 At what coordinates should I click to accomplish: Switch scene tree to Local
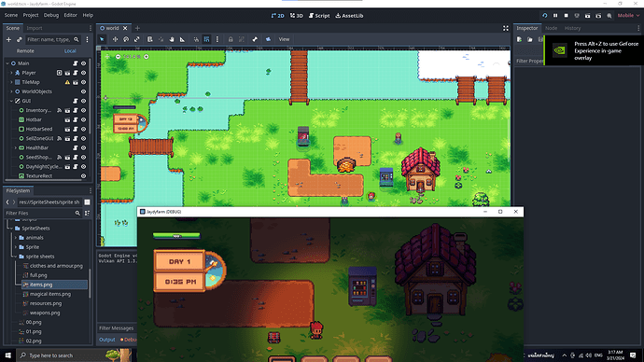70,51
